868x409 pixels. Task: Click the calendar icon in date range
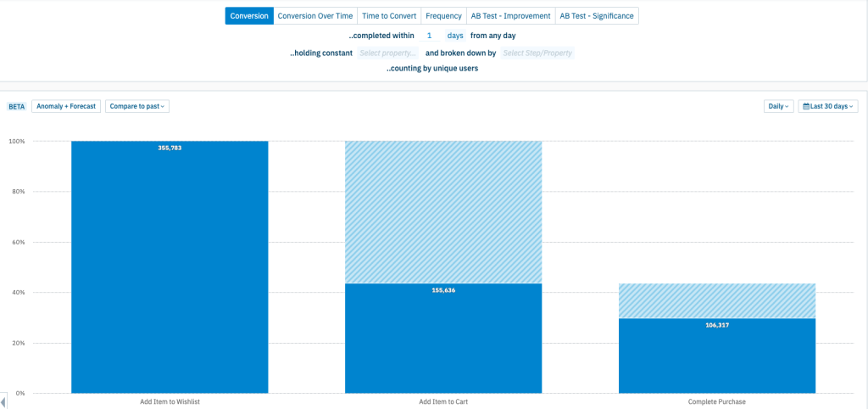[806, 106]
